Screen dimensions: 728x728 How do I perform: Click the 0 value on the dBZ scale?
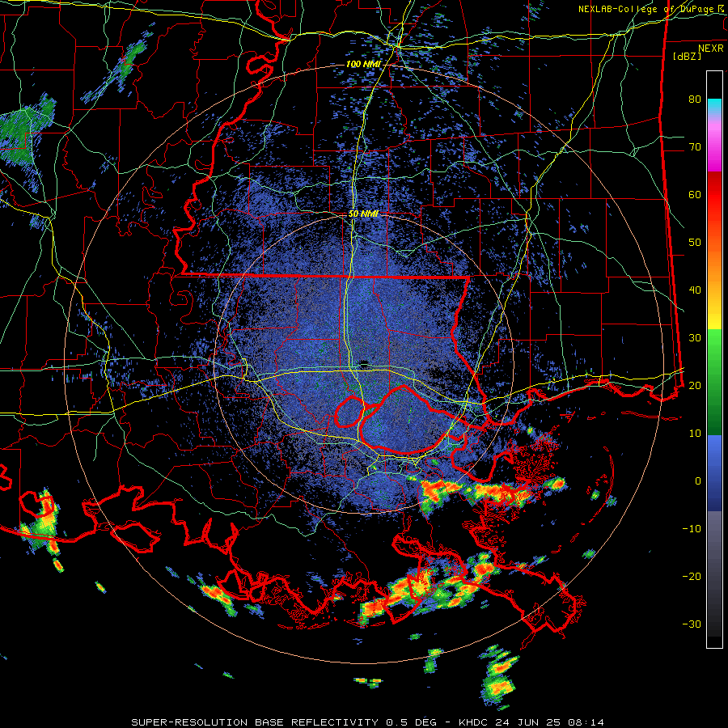click(698, 481)
